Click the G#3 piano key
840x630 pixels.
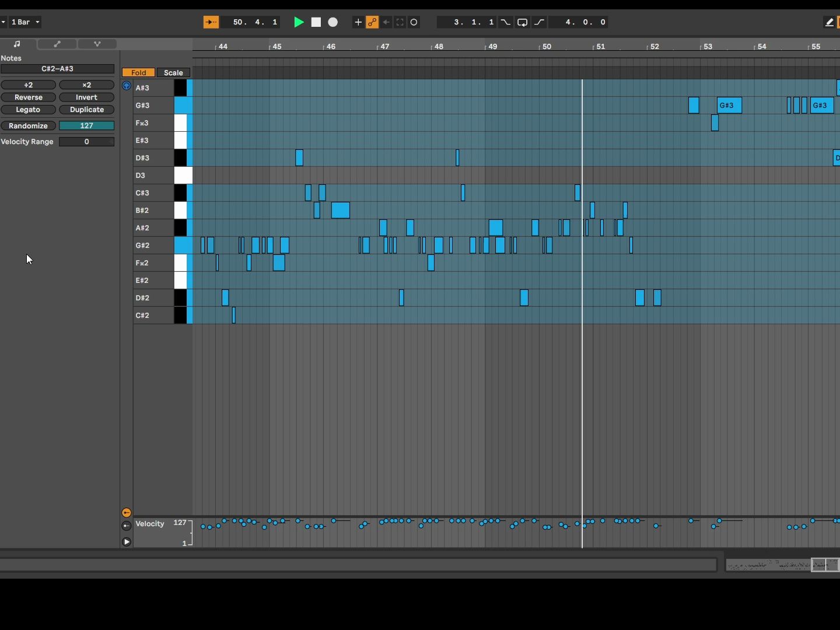[183, 106]
